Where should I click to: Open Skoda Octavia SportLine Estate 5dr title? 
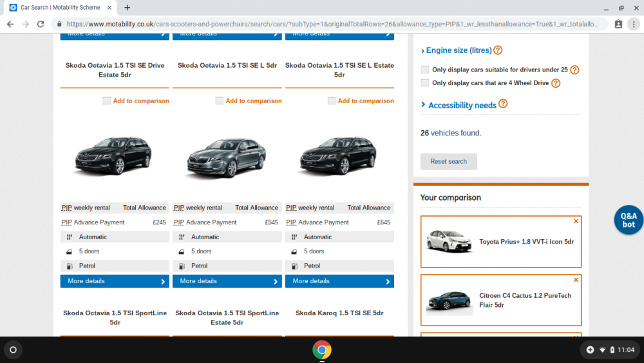click(x=227, y=317)
